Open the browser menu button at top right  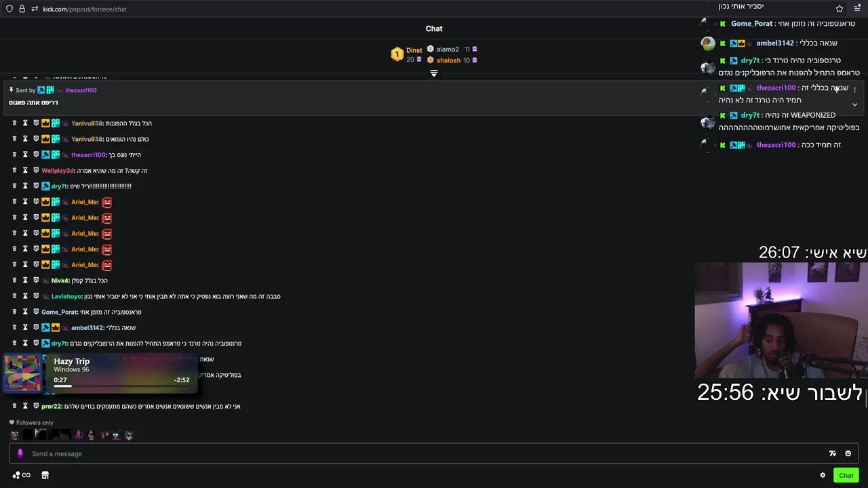pos(857,9)
